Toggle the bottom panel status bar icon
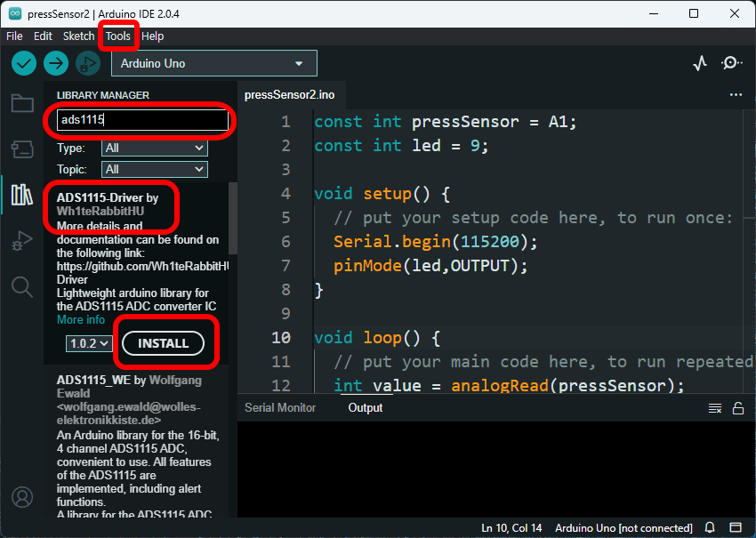This screenshot has height=538, width=756. pos(736,527)
